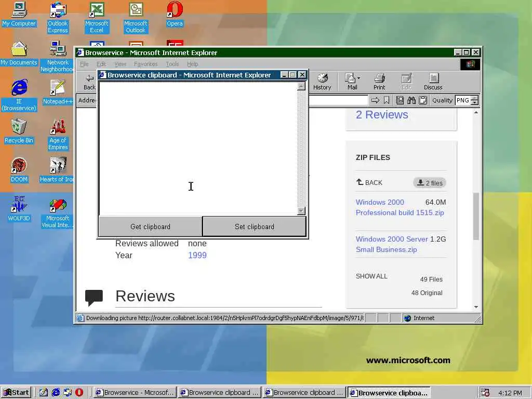Select the WOLF3D desktop shortcut
The height and width of the screenshot is (399, 532).
[x=19, y=209]
